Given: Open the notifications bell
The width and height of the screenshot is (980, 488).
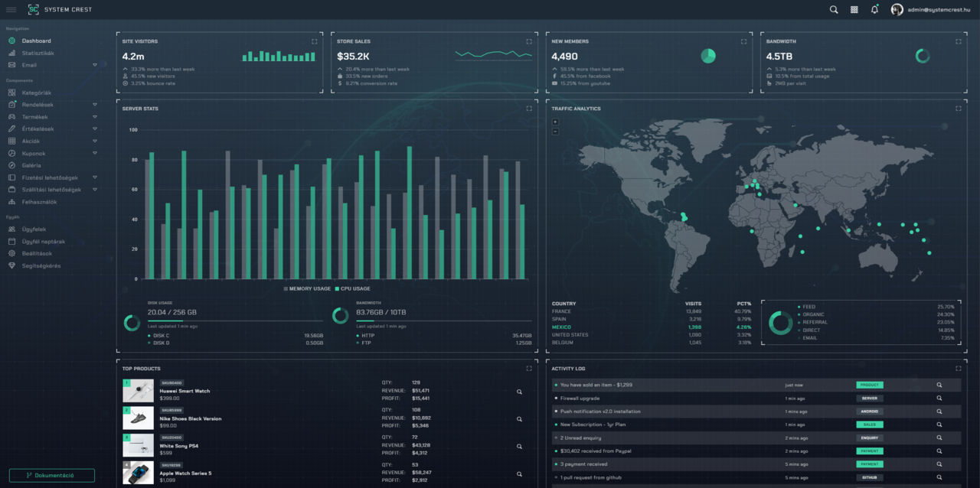Looking at the screenshot, I should [x=874, y=10].
